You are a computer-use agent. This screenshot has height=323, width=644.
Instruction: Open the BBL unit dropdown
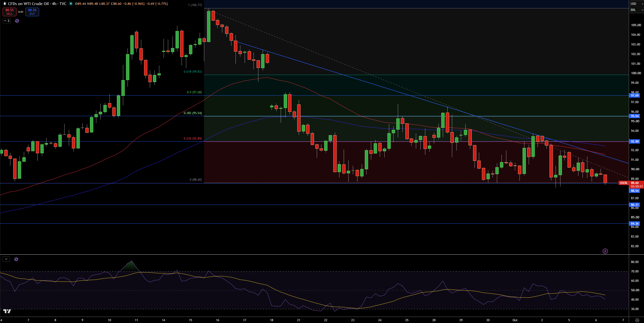[636, 10]
